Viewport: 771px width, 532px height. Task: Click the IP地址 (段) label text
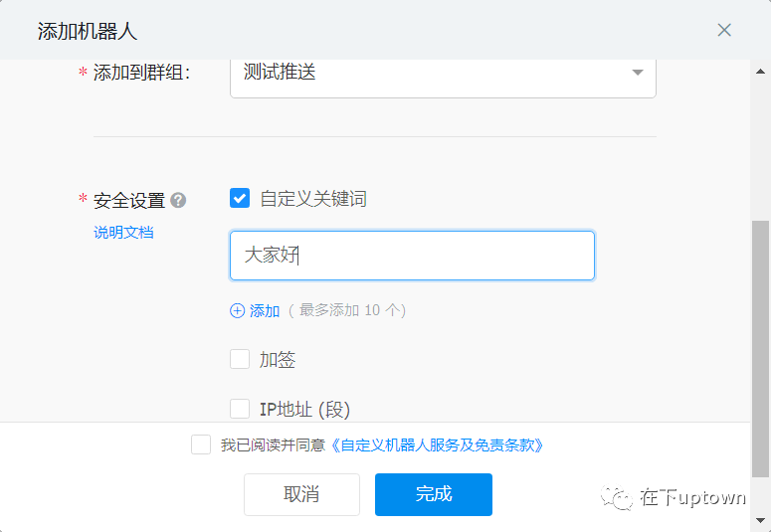point(304,410)
